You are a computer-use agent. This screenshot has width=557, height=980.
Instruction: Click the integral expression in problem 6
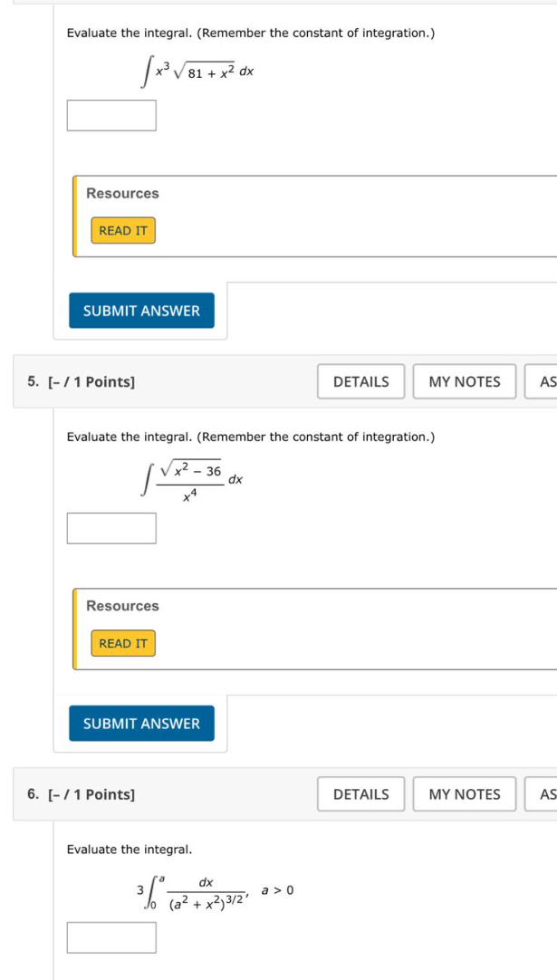(x=204, y=885)
